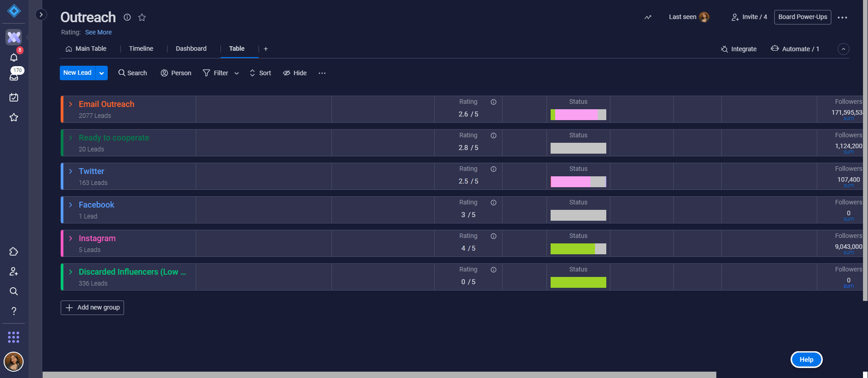Open My Work calendar icon

point(14,97)
